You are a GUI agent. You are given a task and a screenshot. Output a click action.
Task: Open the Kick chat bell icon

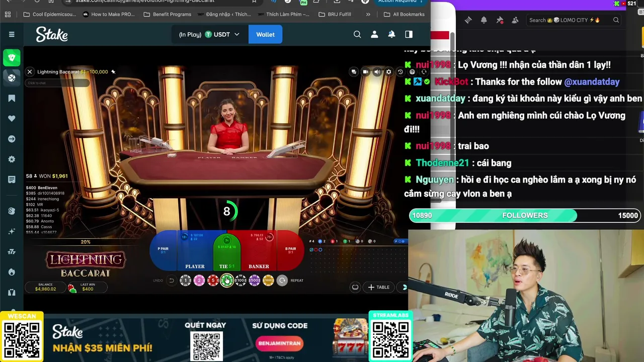484,20
